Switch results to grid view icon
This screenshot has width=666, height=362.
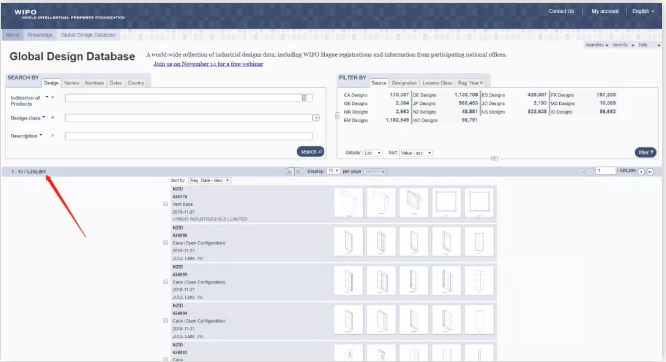point(298,171)
